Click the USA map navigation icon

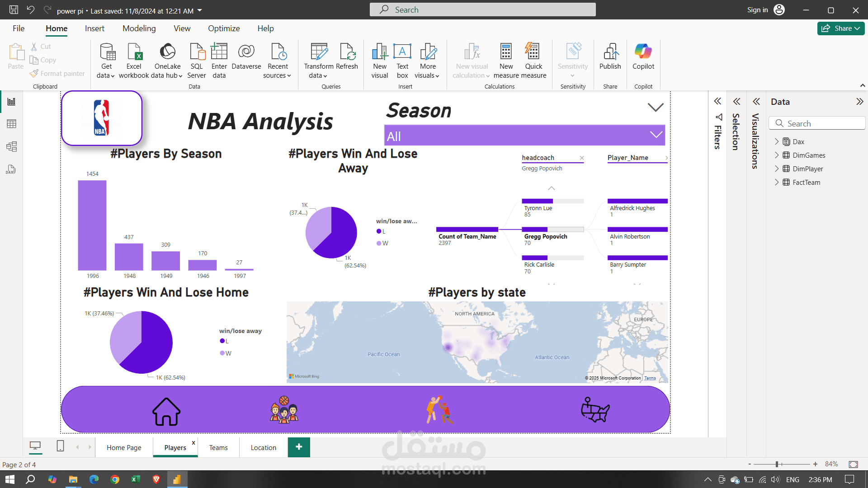(x=595, y=410)
